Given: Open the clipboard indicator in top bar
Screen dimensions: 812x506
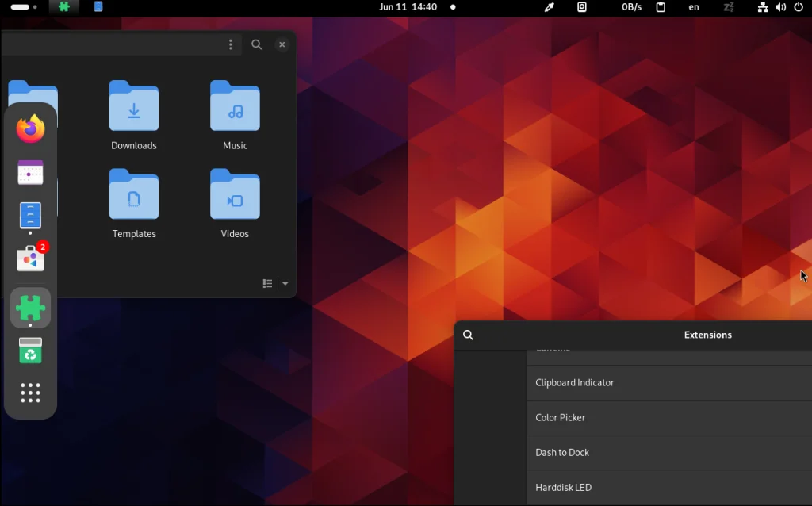Looking at the screenshot, I should tap(661, 7).
